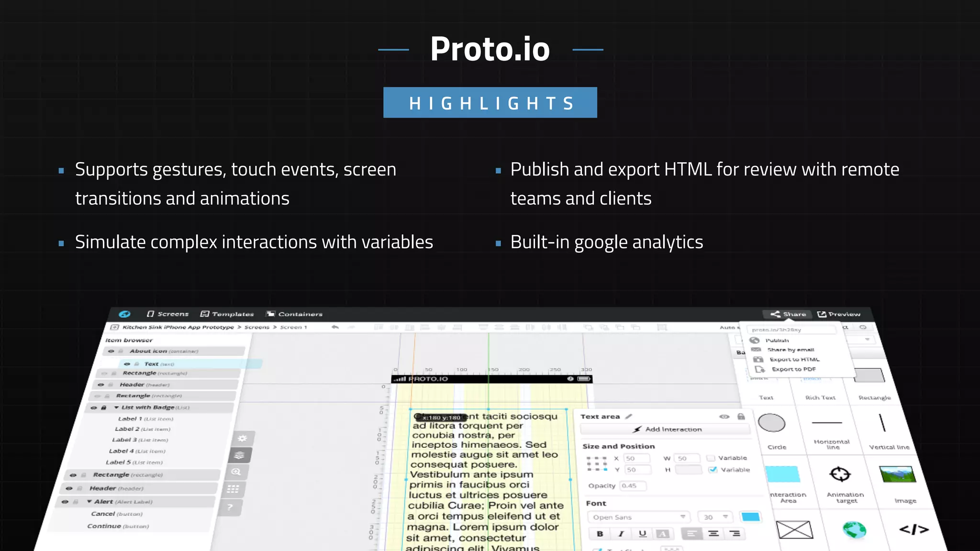The height and width of the screenshot is (551, 980).
Task: Open the settings gear tool
Action: 243,438
